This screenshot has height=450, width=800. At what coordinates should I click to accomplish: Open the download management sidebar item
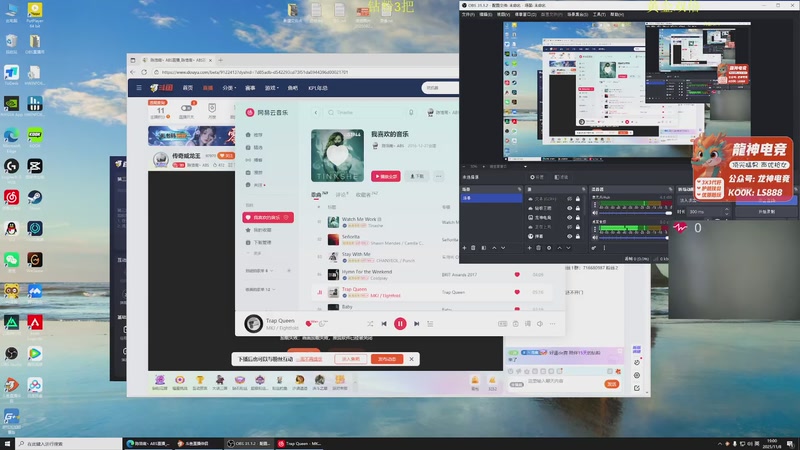262,242
